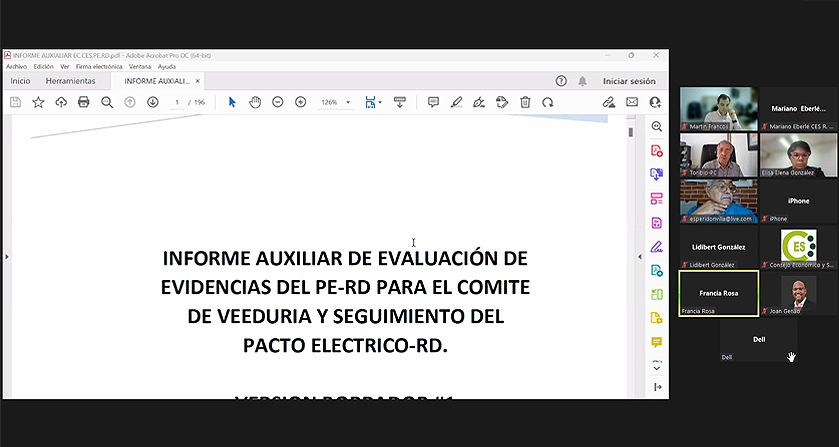Activate the arrow selection tool
Viewport: 839px width, 447px height.
tap(232, 102)
